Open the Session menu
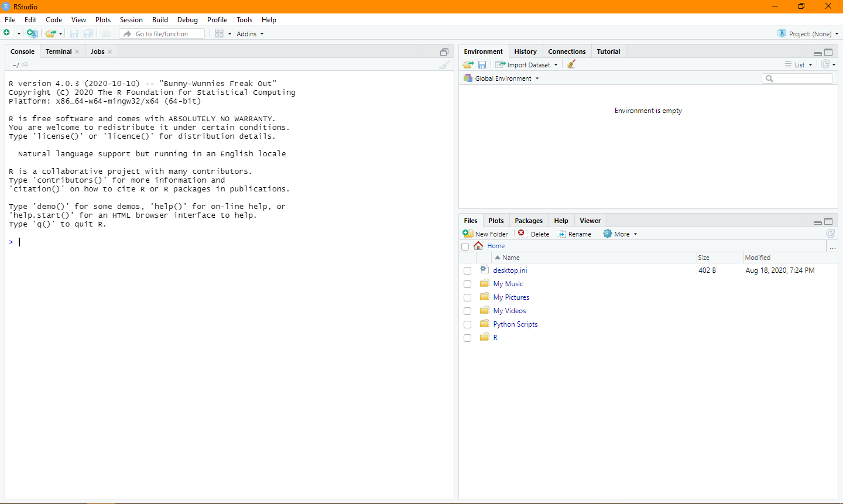Viewport: 843px width, 504px height. pos(131,19)
